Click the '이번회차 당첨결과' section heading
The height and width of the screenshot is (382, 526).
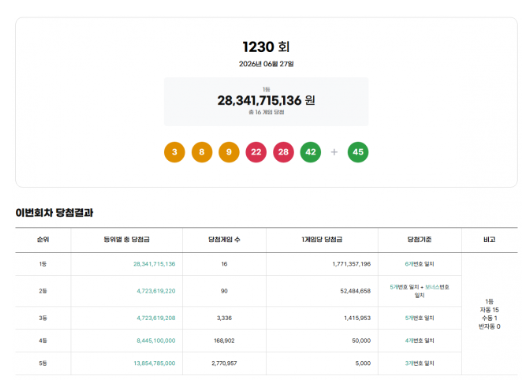pos(54,213)
